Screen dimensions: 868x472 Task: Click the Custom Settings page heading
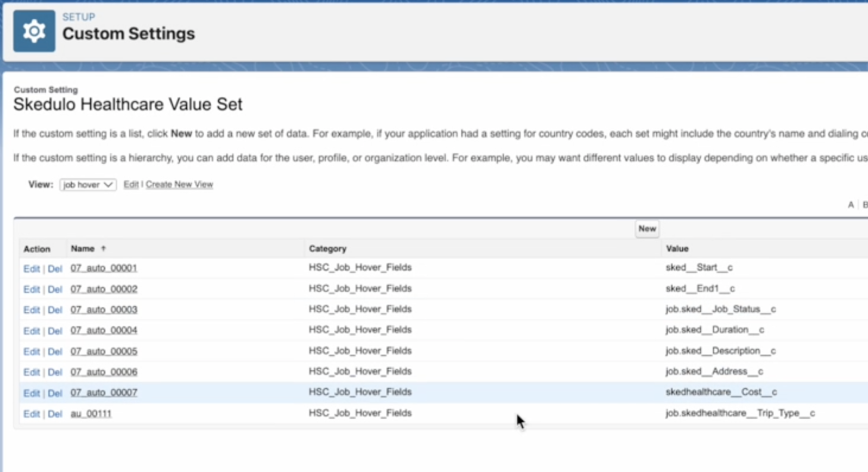(x=129, y=34)
